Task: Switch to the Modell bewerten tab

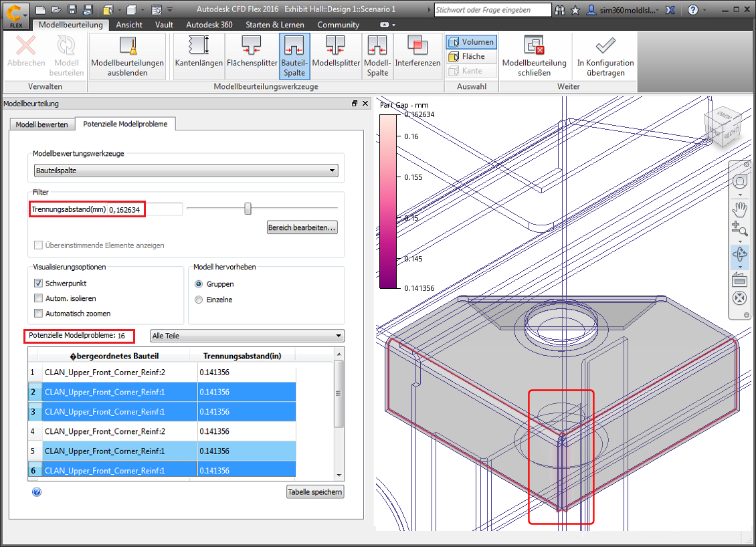Action: click(42, 124)
